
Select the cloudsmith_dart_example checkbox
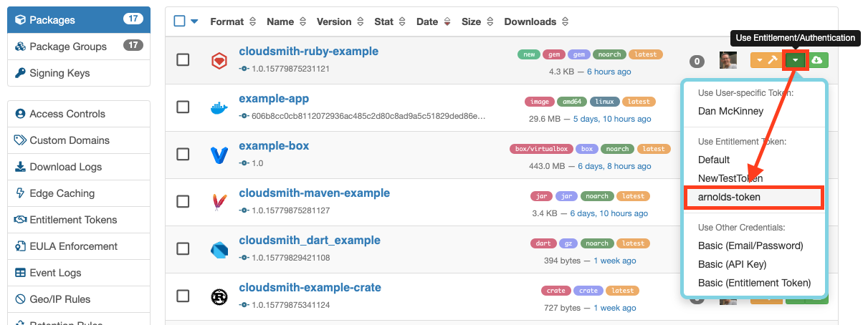(x=183, y=248)
